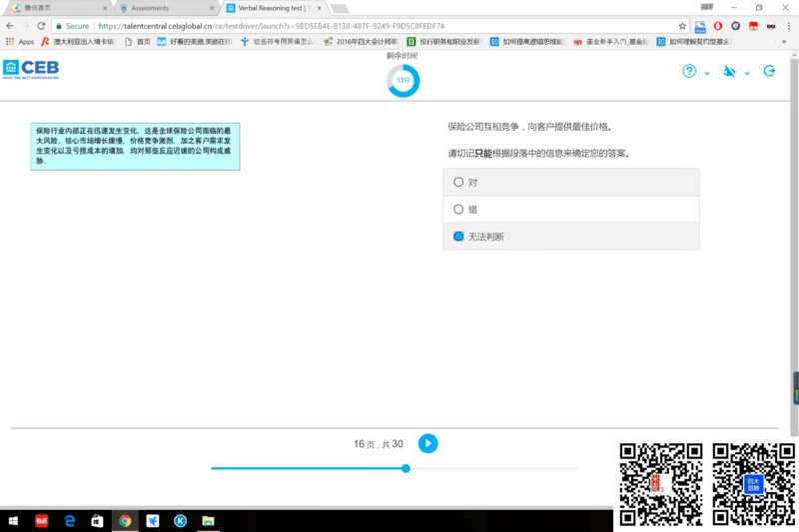Close the 腾讯首页 tab
This screenshot has width=799, height=532.
coord(105,8)
